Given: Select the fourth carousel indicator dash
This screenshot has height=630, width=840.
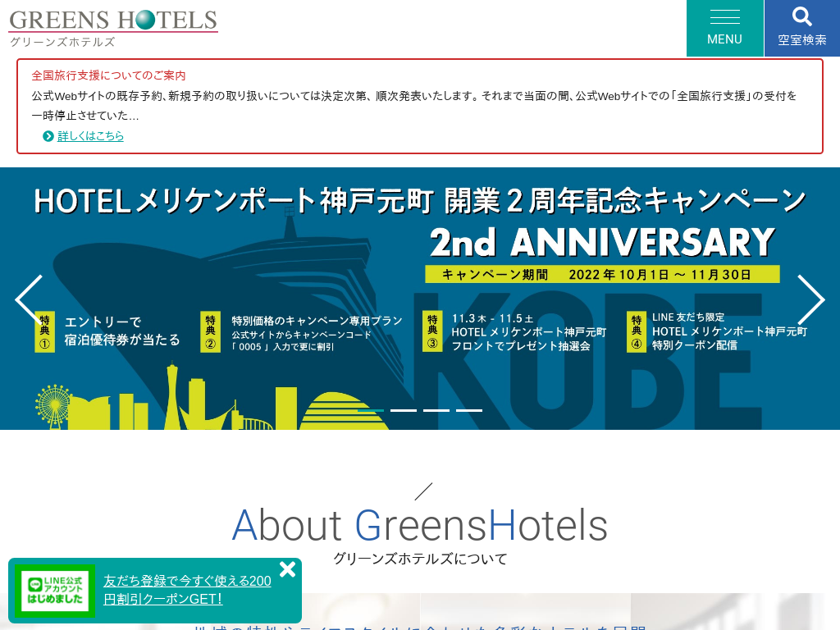Looking at the screenshot, I should 469,410.
